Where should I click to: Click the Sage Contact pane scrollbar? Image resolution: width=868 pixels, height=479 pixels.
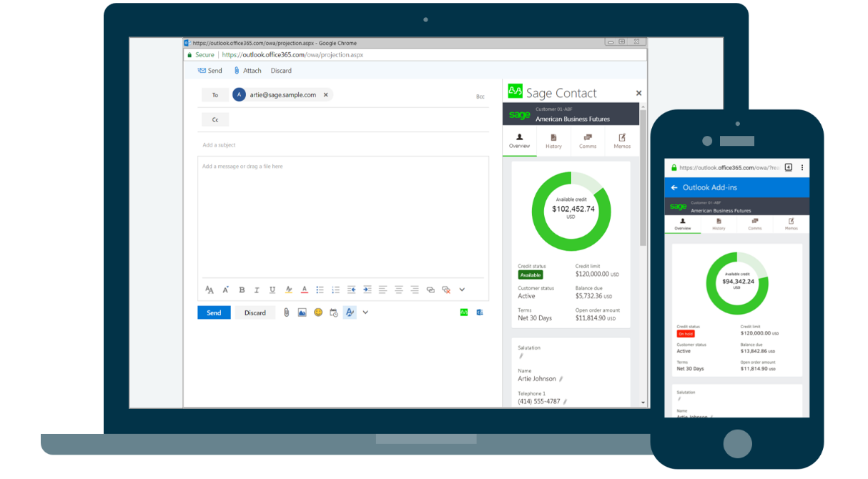click(643, 179)
